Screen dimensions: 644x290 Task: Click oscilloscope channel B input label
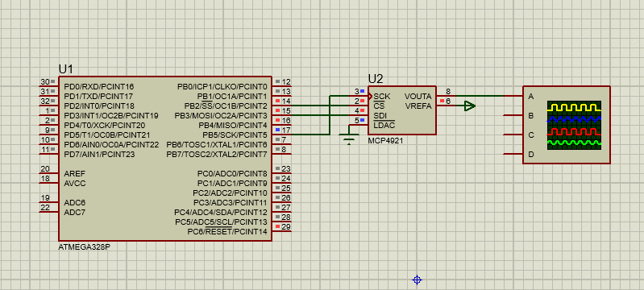[x=531, y=116]
